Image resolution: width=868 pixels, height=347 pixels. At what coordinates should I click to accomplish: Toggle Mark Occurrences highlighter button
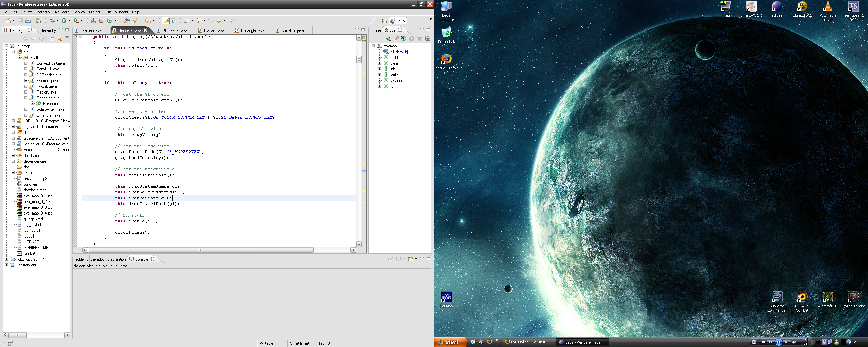(x=165, y=21)
